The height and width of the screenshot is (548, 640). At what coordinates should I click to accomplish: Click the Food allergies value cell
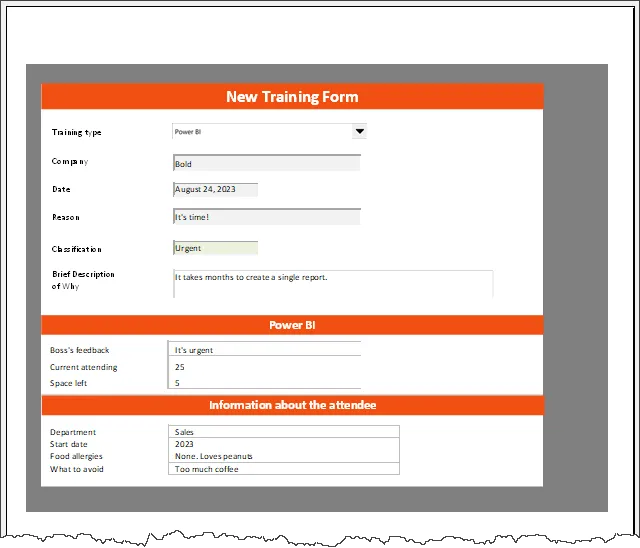pos(284,456)
